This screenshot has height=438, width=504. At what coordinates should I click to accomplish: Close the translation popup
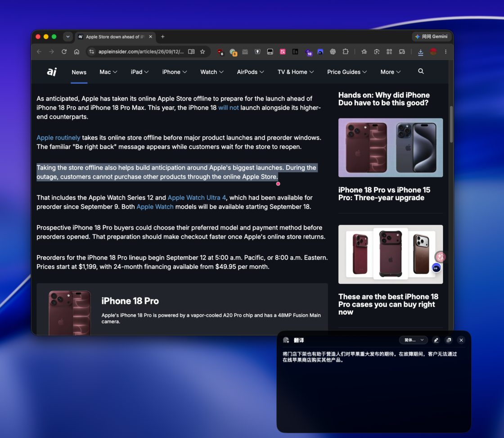pyautogui.click(x=461, y=340)
